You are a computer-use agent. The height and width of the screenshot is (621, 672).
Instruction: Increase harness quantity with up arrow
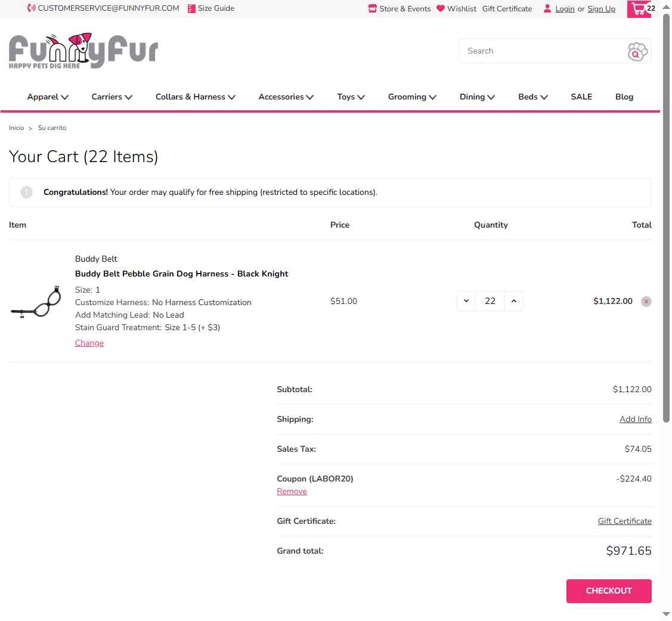pos(514,301)
